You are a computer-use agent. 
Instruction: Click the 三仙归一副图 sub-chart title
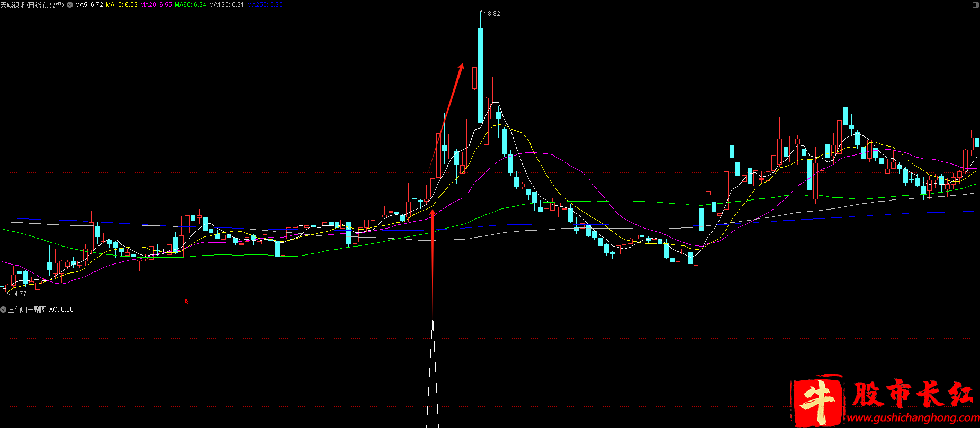[28, 309]
